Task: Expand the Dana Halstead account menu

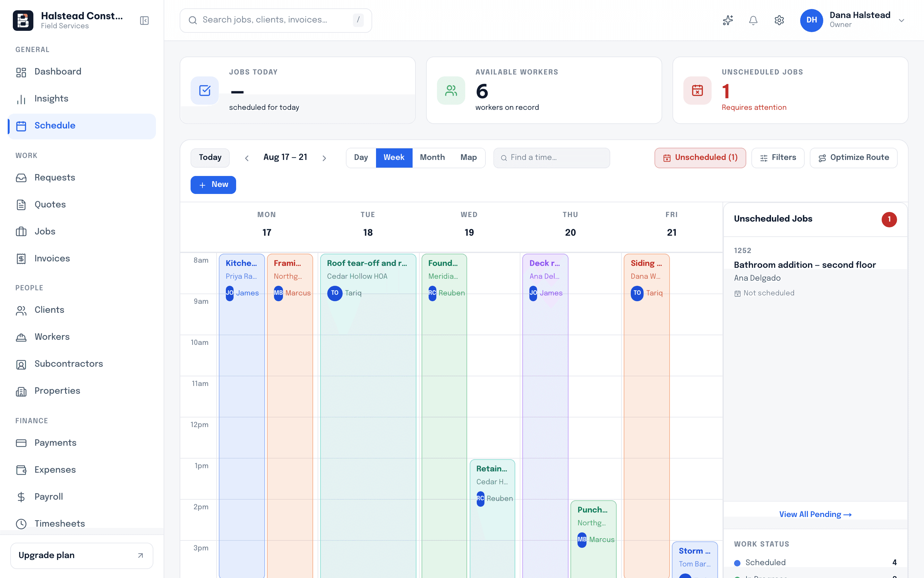Action: pos(902,21)
